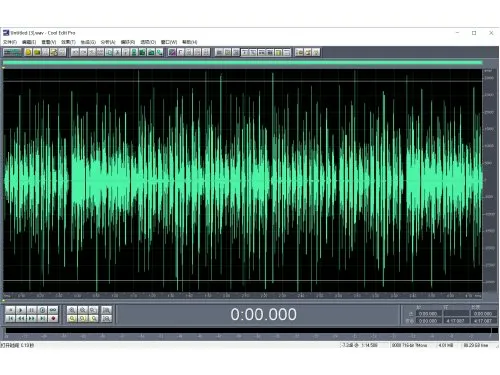Jump to beginning with Go to Start button
The width and height of the screenshot is (500, 375).
click(10, 318)
